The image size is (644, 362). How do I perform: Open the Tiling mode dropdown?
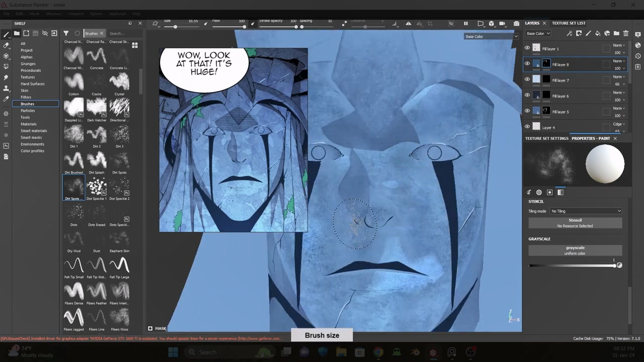[x=586, y=211]
